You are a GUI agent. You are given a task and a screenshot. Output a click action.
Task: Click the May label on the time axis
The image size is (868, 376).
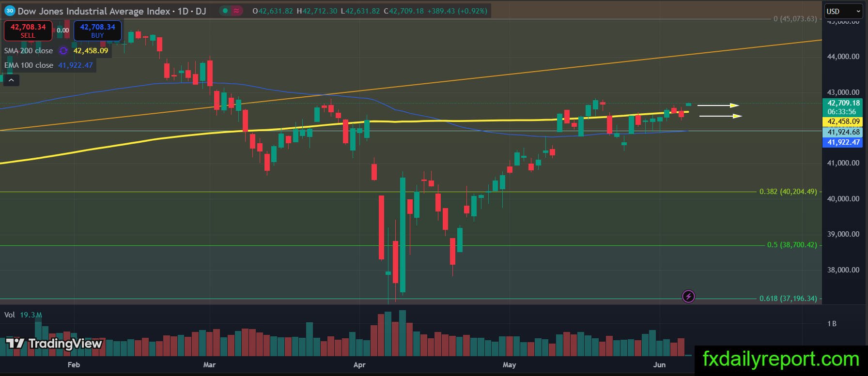[x=510, y=364]
